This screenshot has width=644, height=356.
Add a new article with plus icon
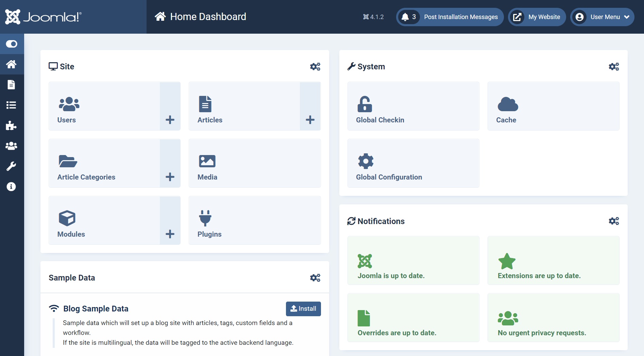(310, 120)
